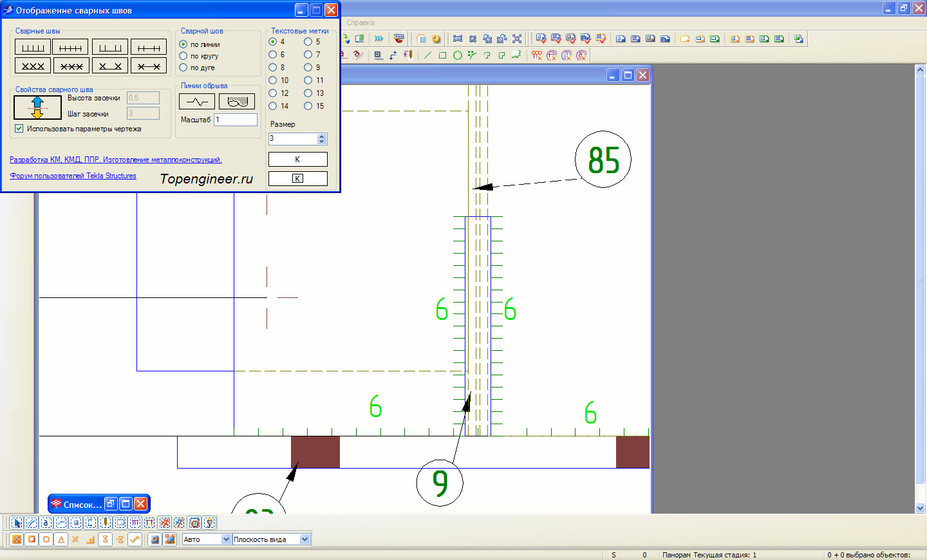Screen dimensions: 927x560
Task: Click the plain 'K' button
Action: pyautogui.click(x=297, y=159)
